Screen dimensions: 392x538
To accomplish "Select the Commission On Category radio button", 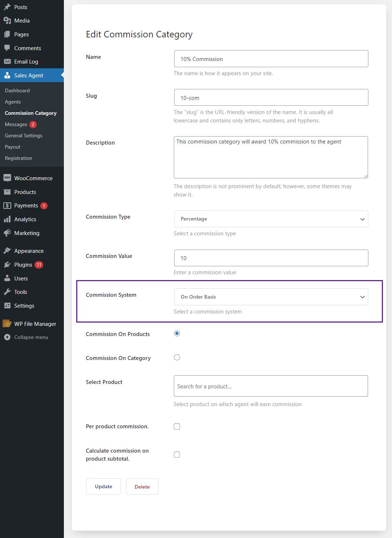I will (177, 357).
